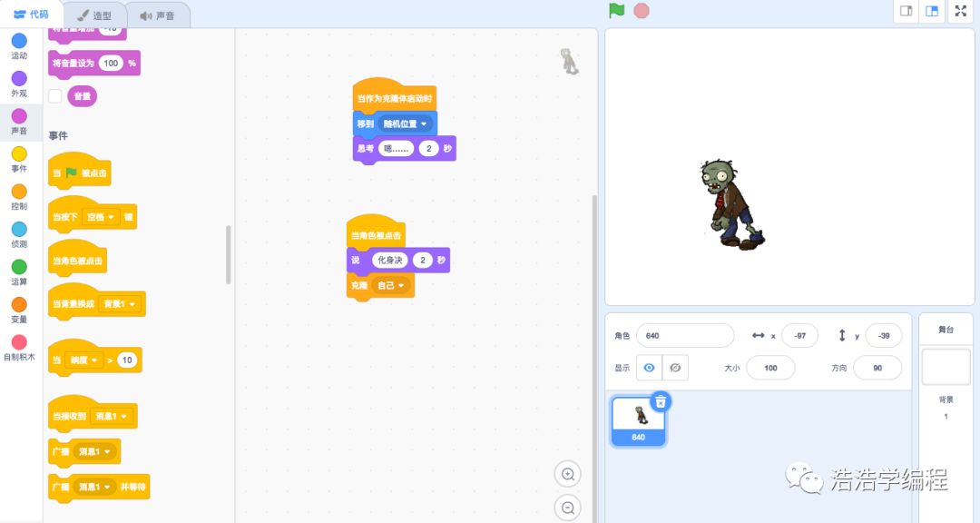Stop the project with red stop button
This screenshot has height=523, width=980.
[x=642, y=11]
